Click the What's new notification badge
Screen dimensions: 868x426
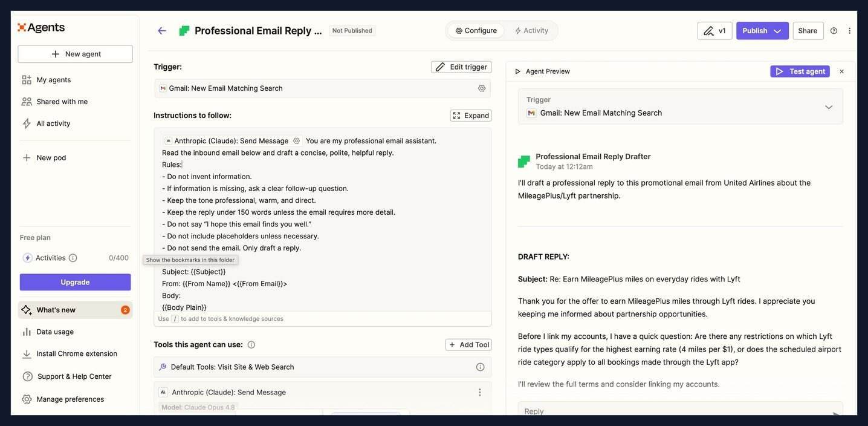(x=125, y=310)
